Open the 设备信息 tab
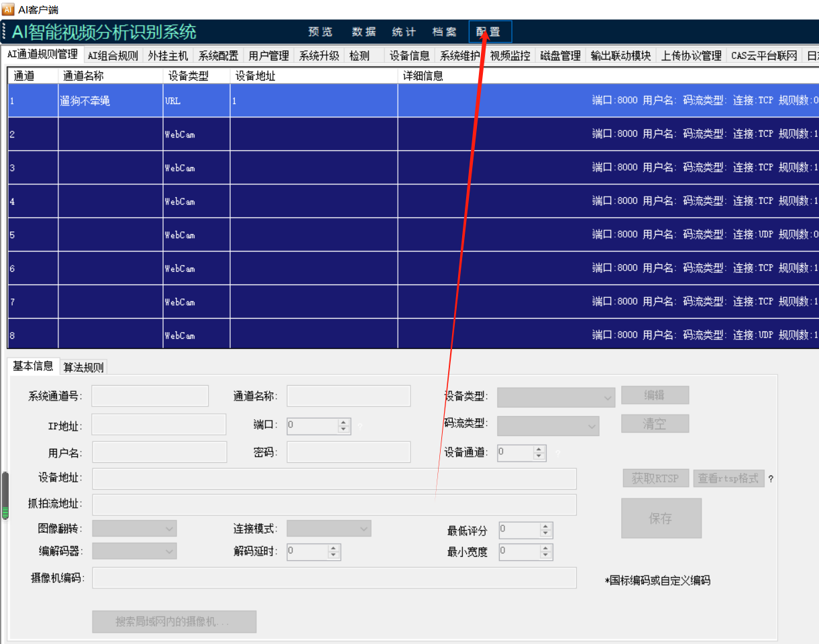Viewport: 819px width, 644px height. (409, 56)
